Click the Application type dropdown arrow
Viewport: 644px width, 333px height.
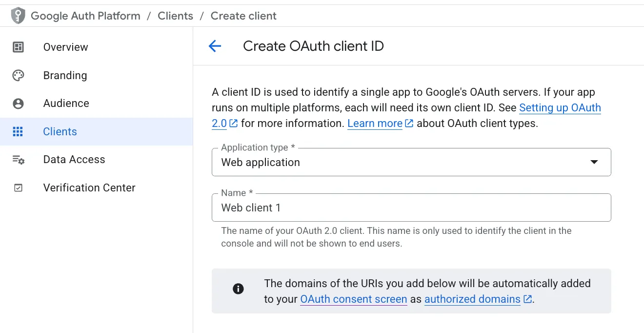tap(594, 162)
